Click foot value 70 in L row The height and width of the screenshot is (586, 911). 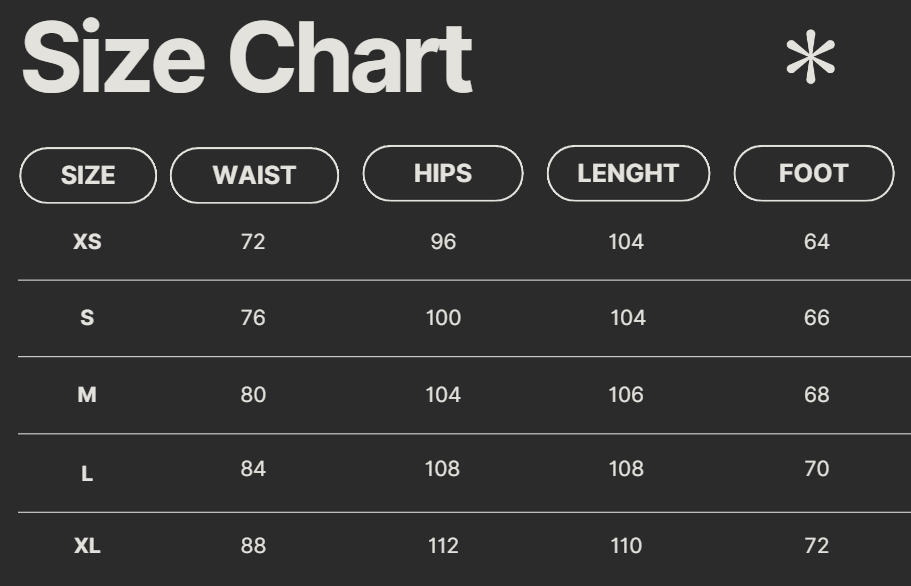817,469
